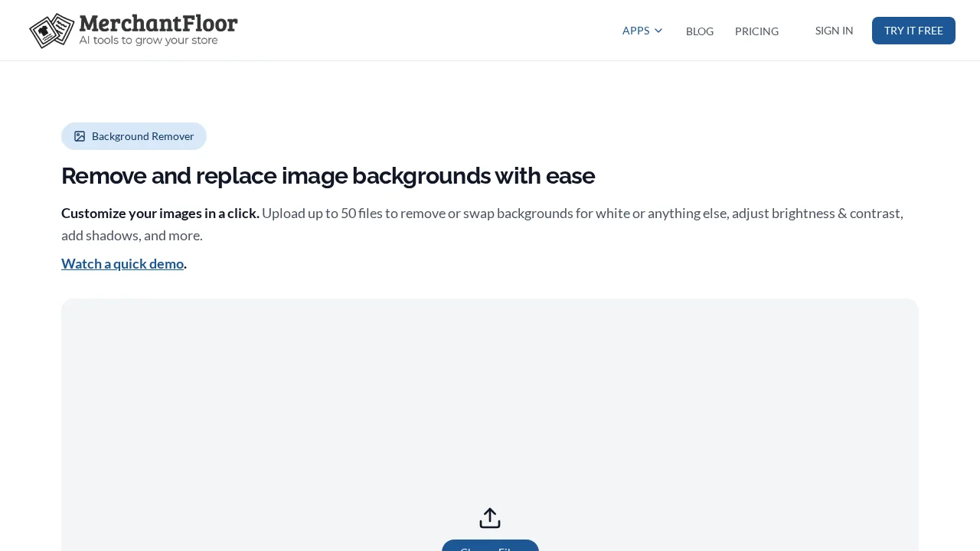Open Watch a quick demo
This screenshot has height=551, width=980.
pos(122,263)
